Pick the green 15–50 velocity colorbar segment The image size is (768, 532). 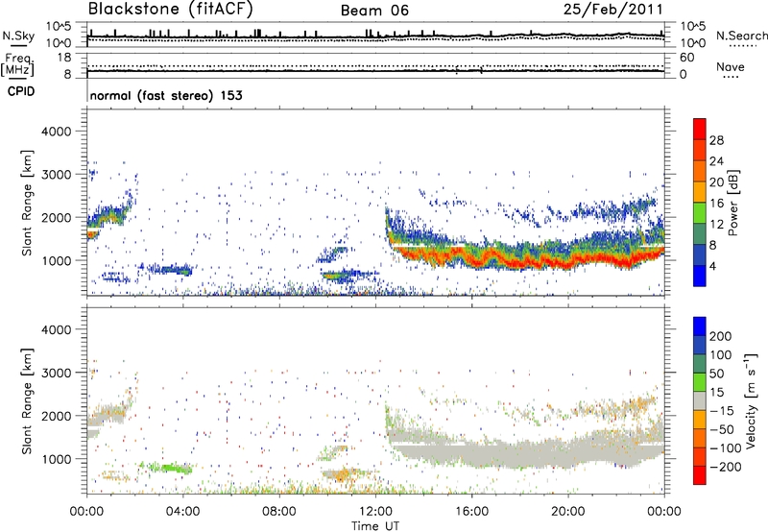[700, 382]
